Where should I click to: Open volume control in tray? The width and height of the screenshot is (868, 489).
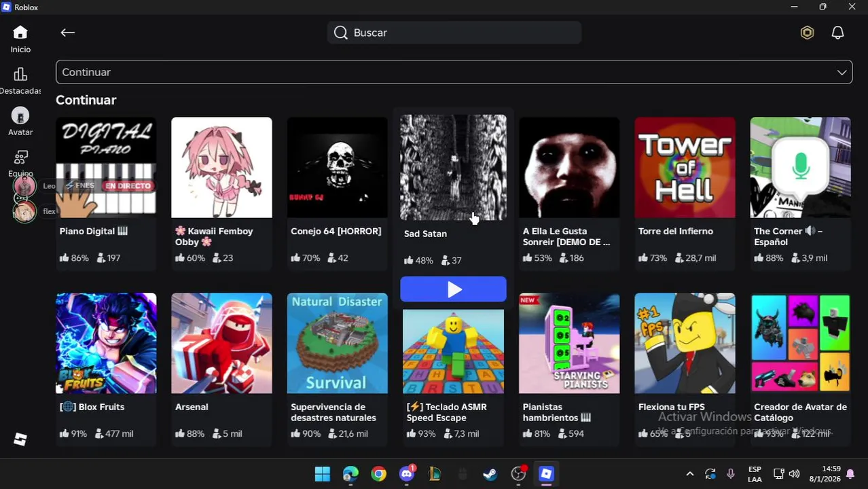coord(795,474)
